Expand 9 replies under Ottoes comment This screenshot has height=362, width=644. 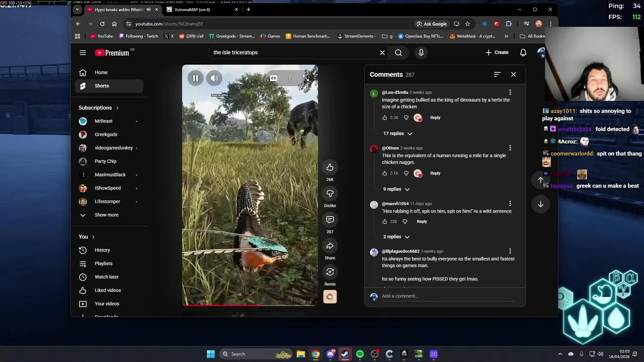click(396, 189)
